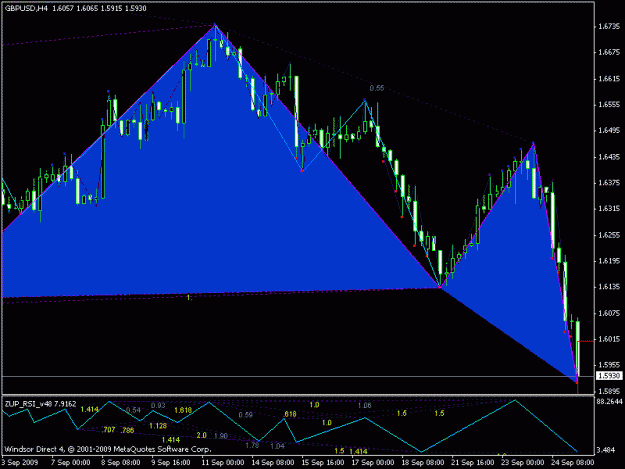Image resolution: width=625 pixels, height=469 pixels.
Task: Click the 1.128 ratio label in indicator
Action: click(x=158, y=426)
